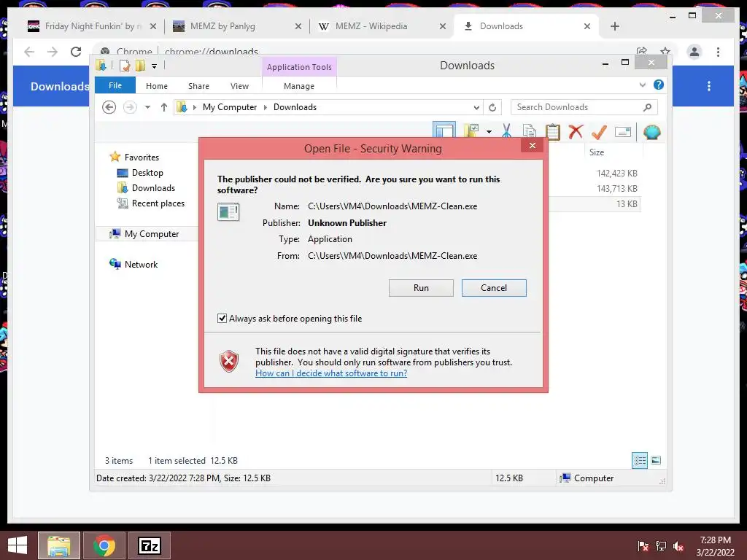Open the File ribbon tab

[115, 85]
